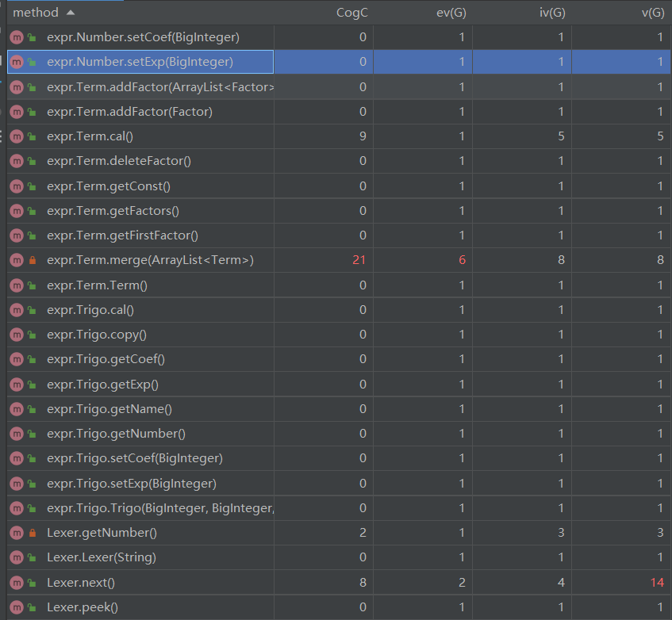
Task: Click the method icon for Lexer.peek()
Action: pos(17,607)
